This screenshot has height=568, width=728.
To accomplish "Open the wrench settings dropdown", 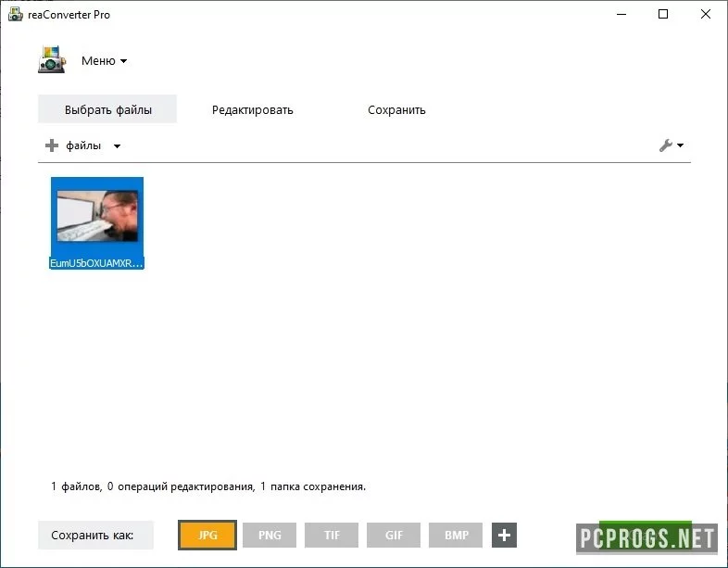I will [671, 145].
